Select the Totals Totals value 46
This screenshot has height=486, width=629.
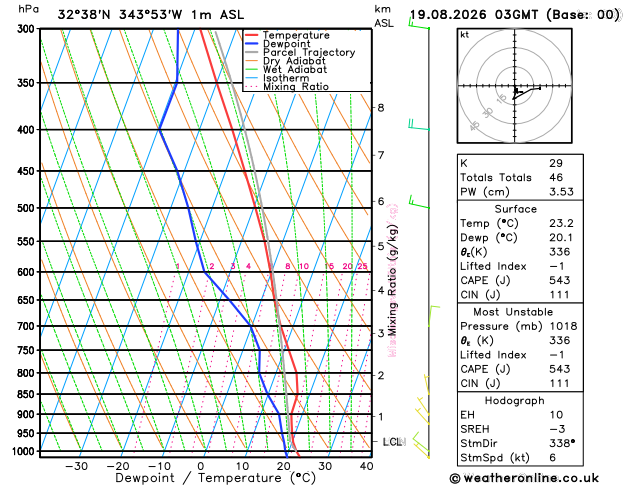[x=556, y=177]
